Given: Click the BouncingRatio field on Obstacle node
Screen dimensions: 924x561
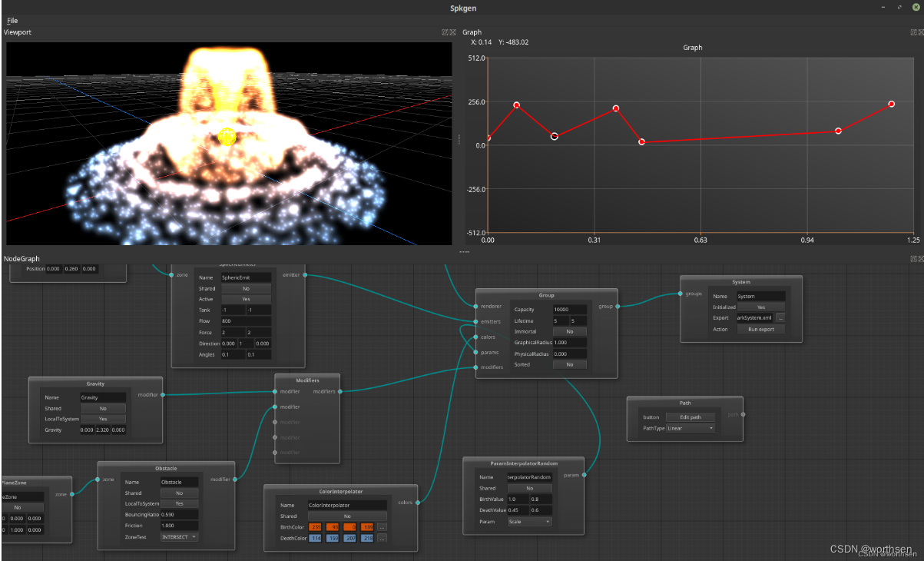Looking at the screenshot, I should [179, 515].
